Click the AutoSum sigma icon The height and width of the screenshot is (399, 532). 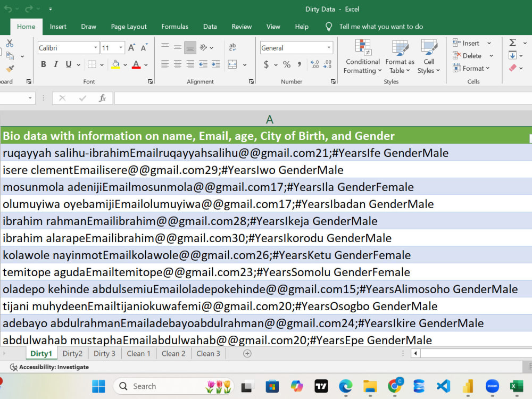point(513,43)
